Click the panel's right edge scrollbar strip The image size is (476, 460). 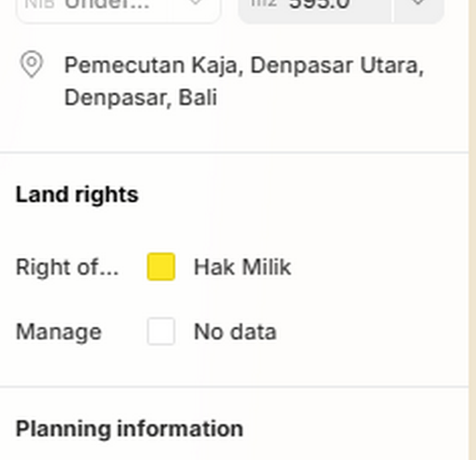point(472,234)
